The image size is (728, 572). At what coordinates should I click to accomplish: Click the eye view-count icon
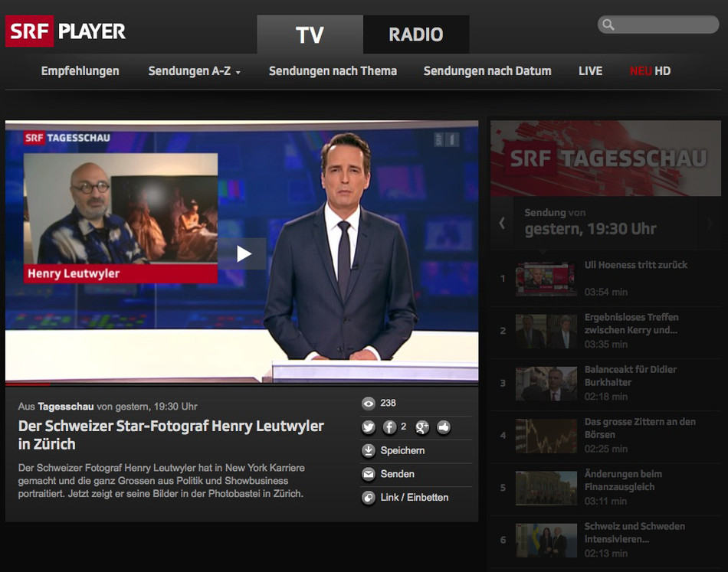pyautogui.click(x=369, y=404)
